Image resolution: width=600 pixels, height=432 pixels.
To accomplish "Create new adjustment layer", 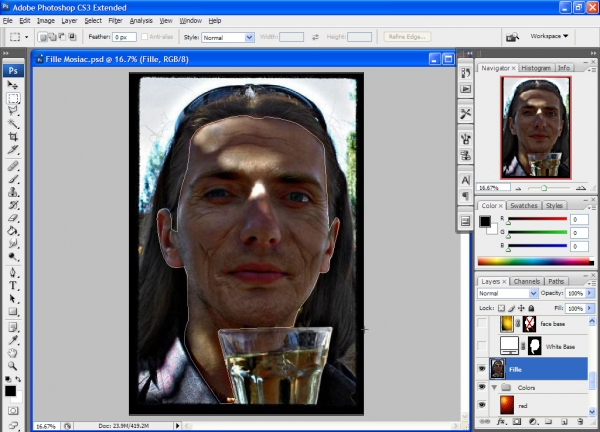I will 533,422.
